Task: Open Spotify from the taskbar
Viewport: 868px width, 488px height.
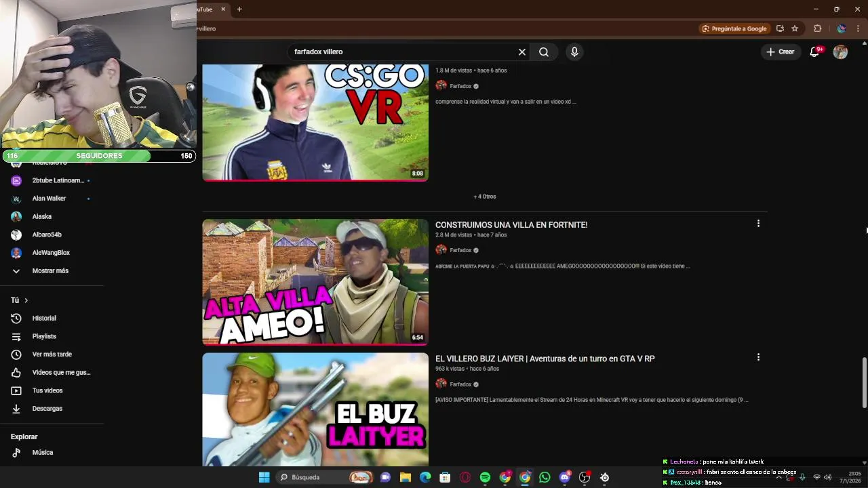Action: click(485, 477)
